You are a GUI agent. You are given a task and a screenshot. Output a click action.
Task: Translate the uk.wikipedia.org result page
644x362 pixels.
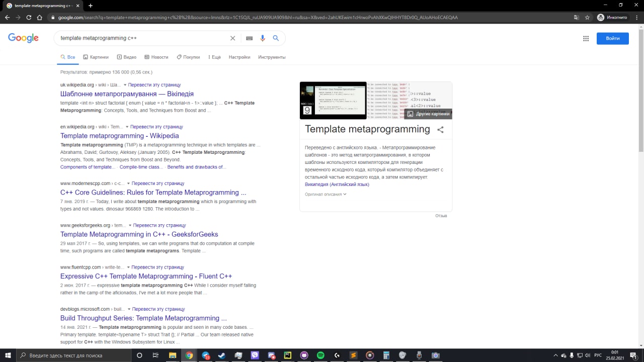154,85
